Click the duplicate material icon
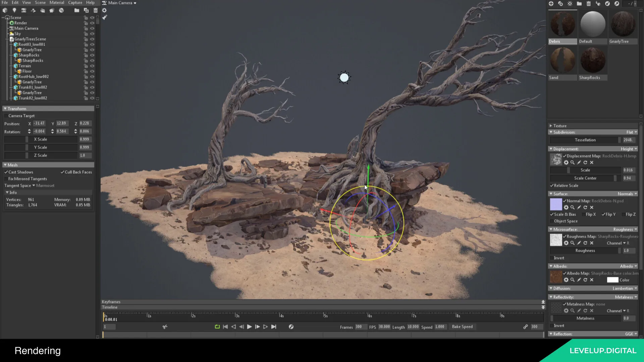The width and height of the screenshot is (644, 362). (x=560, y=4)
